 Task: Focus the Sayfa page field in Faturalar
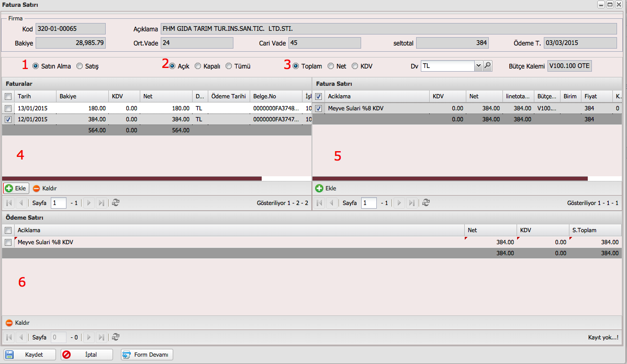pyautogui.click(x=59, y=203)
